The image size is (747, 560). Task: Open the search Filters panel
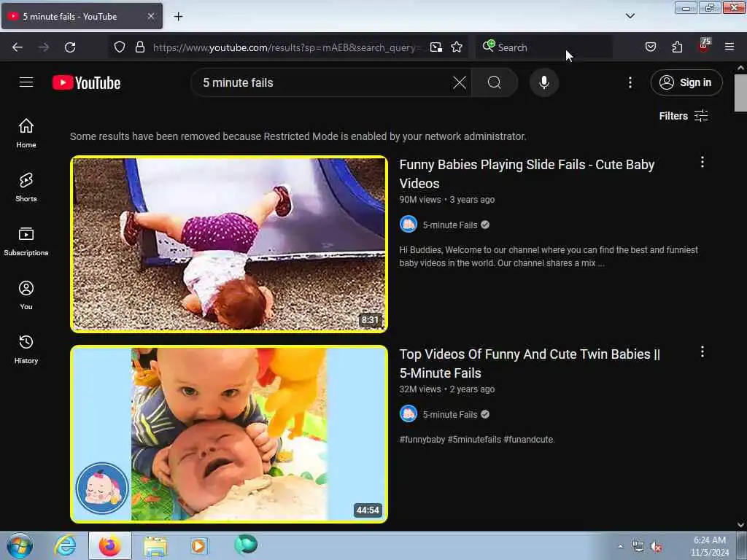683,116
